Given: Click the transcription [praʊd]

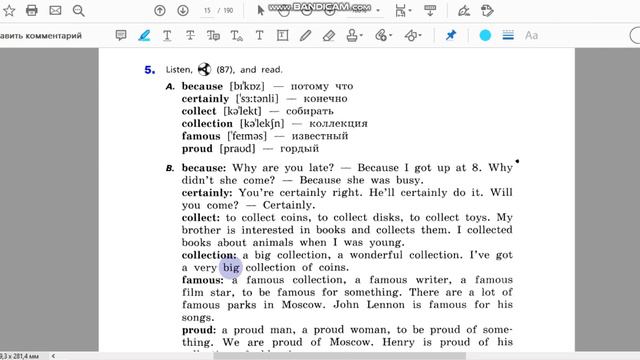Looking at the screenshot, I should (x=237, y=149).
